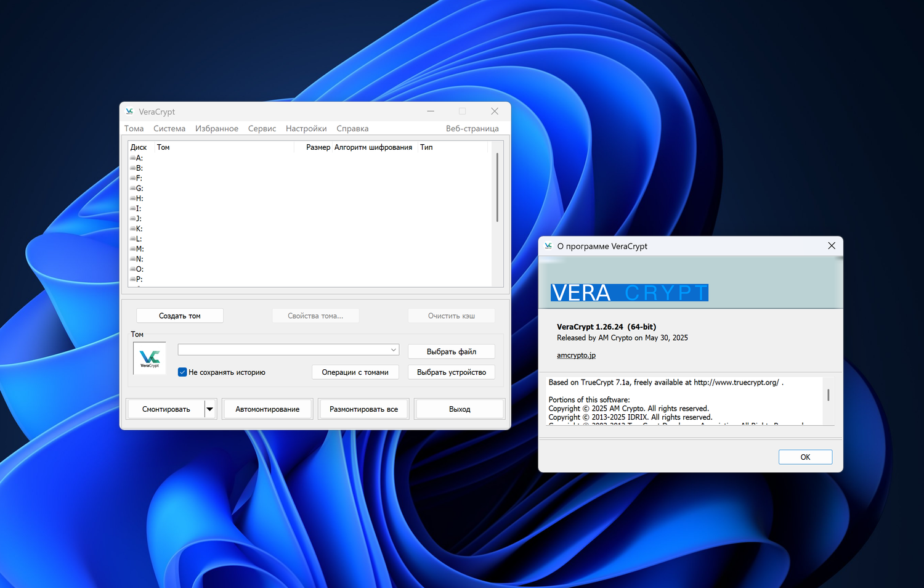Expand the volume path dropdown
Screen dimensions: 924x588
click(393, 350)
